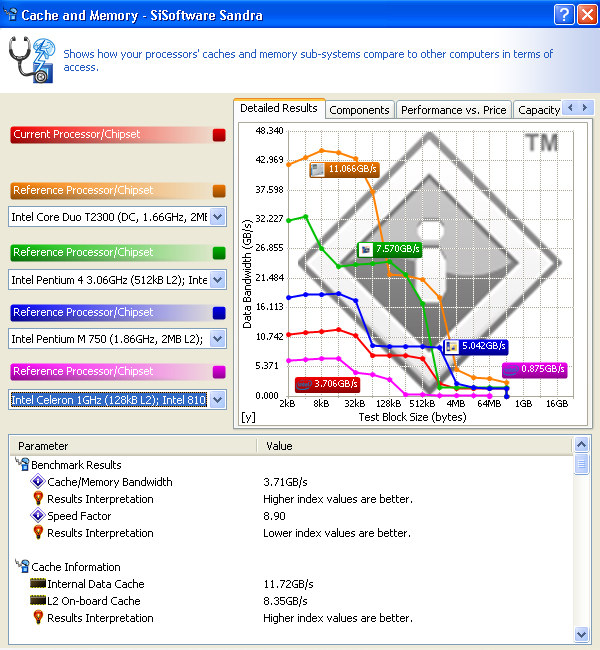Click the Parameter column header
Viewport: 600px width, 650px height.
click(133, 446)
